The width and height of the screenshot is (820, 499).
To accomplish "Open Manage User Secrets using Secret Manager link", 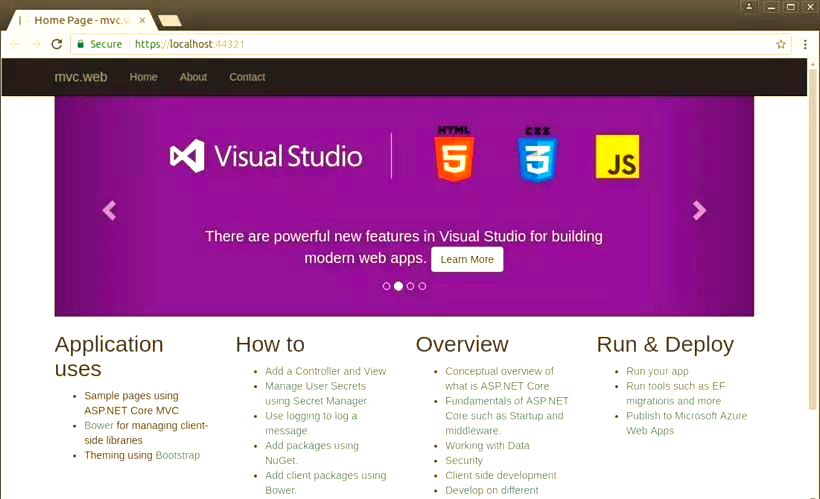I will click(317, 393).
